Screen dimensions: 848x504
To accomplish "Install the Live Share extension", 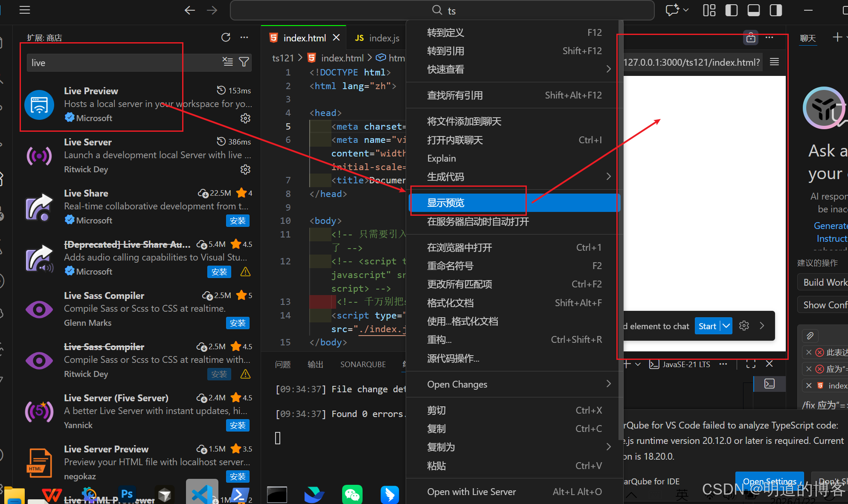I will pyautogui.click(x=238, y=220).
